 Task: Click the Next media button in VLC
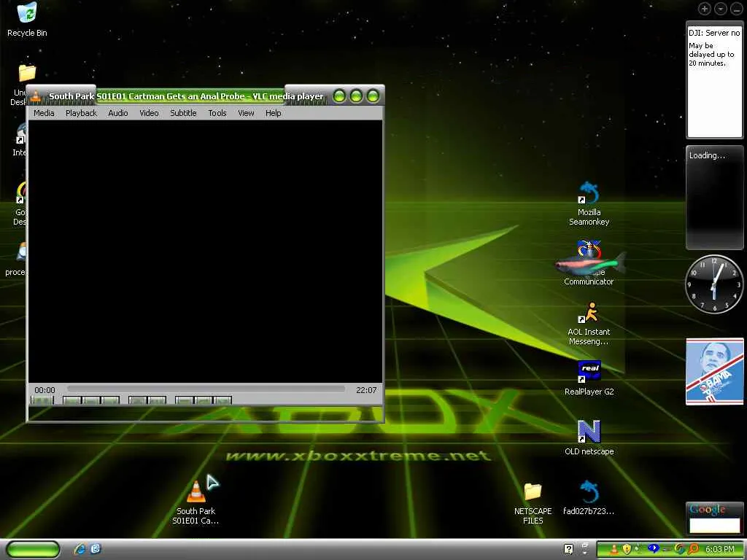pyautogui.click(x=110, y=400)
